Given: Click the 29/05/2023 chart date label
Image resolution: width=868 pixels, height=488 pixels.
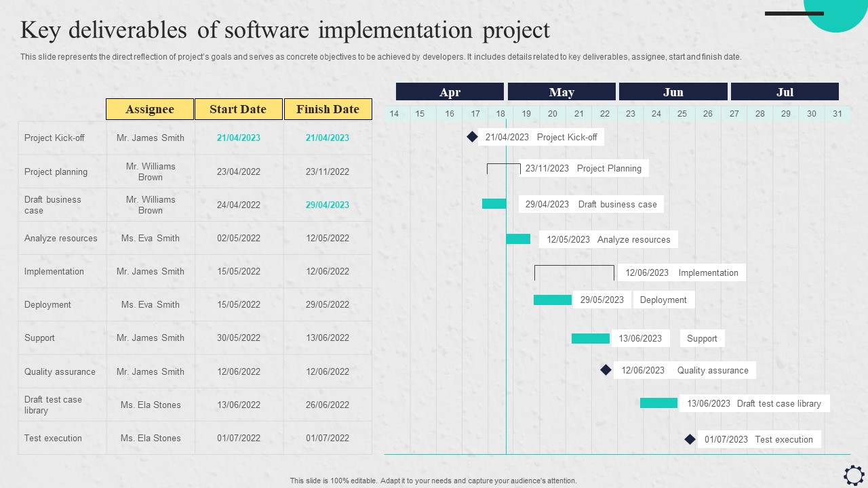Looking at the screenshot, I should click(602, 300).
